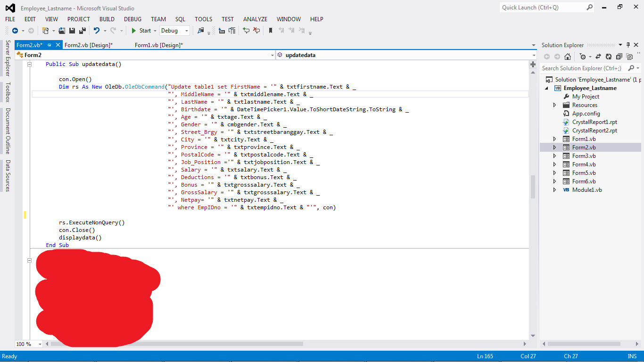Open the TOOLS menu
The width and height of the screenshot is (644, 362).
coord(203,19)
